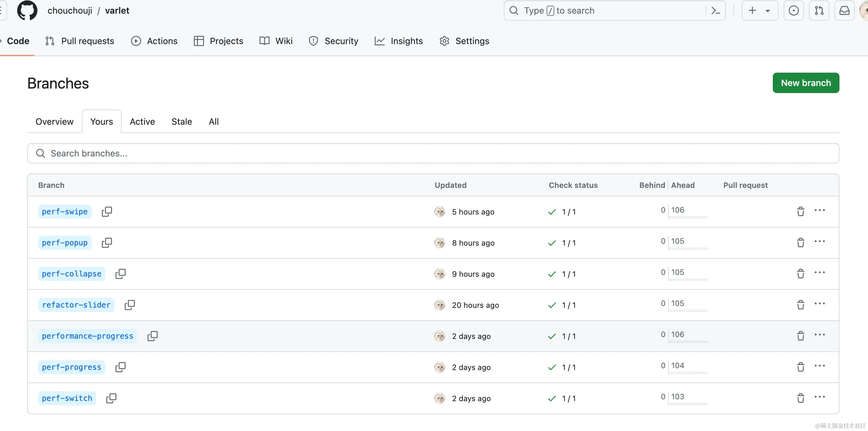Open the pull requests icon in header
Viewport: 868px width, 431px height.
(x=819, y=10)
